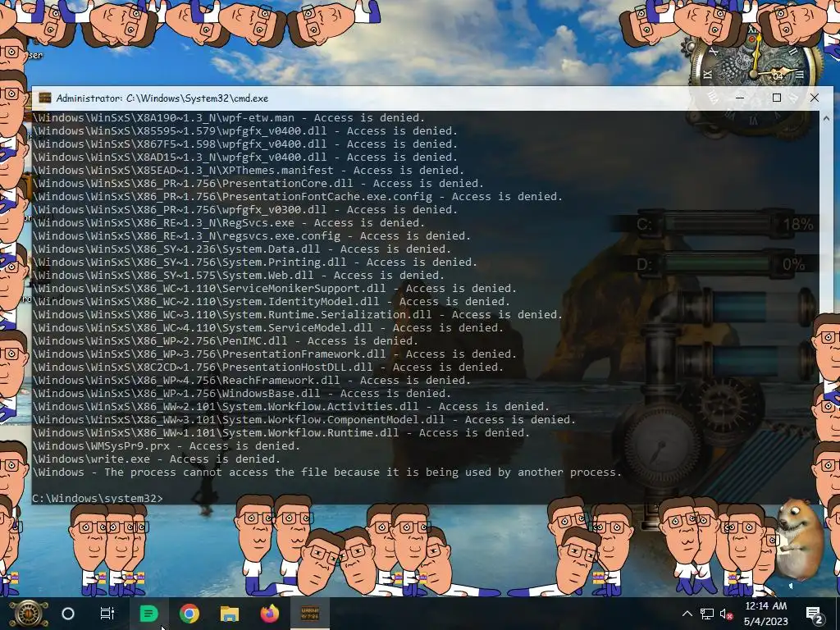Open Cortana search circle on taskbar
Image resolution: width=840 pixels, height=630 pixels.
(x=68, y=614)
